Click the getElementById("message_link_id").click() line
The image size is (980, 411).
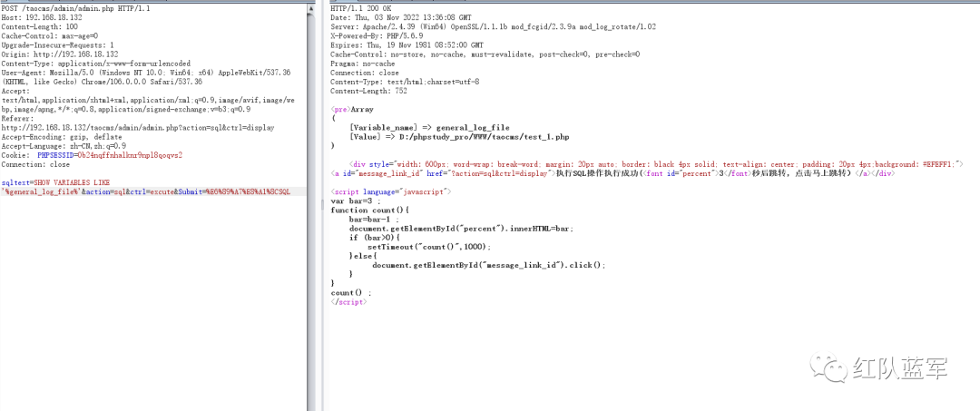[x=489, y=265]
